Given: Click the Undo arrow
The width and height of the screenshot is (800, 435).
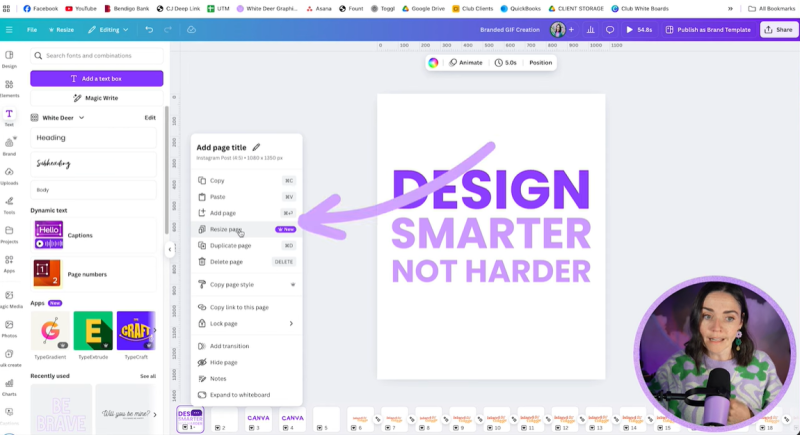Looking at the screenshot, I should pos(149,30).
